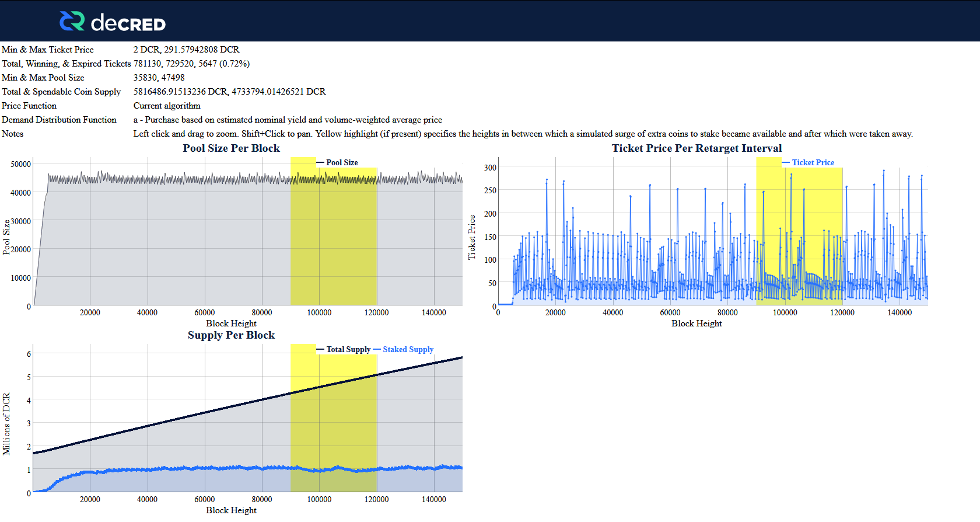Click the value '2 DCR, 291.57942808 DCR'
980x522 pixels.
[x=187, y=50]
